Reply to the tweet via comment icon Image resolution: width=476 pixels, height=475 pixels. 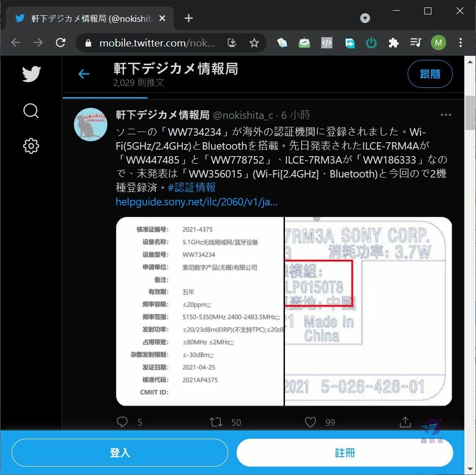tap(122, 422)
